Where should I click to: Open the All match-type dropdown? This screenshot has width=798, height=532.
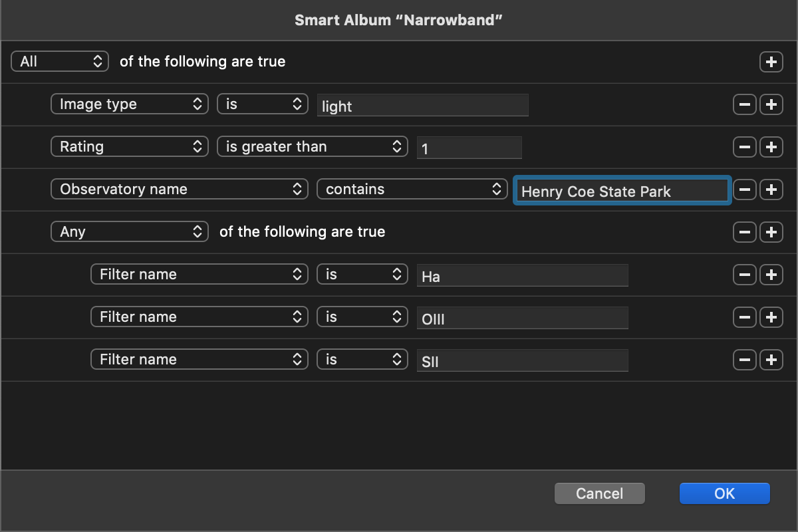(59, 62)
